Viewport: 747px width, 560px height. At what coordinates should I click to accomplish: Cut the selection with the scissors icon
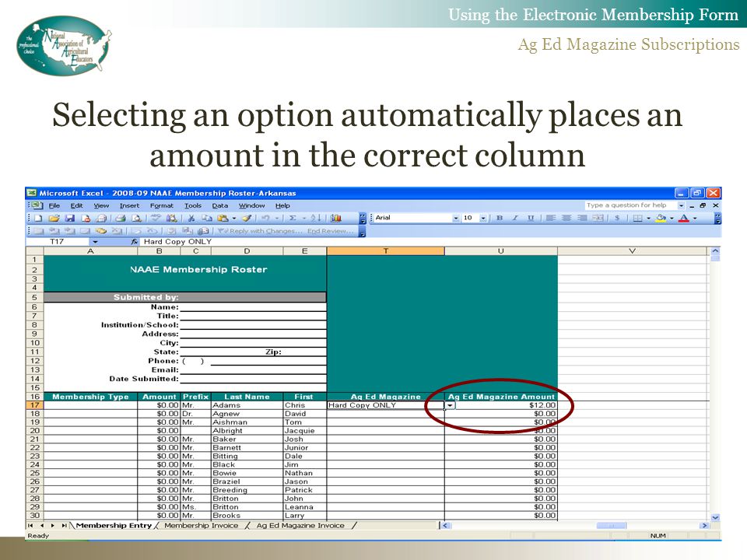(x=191, y=218)
